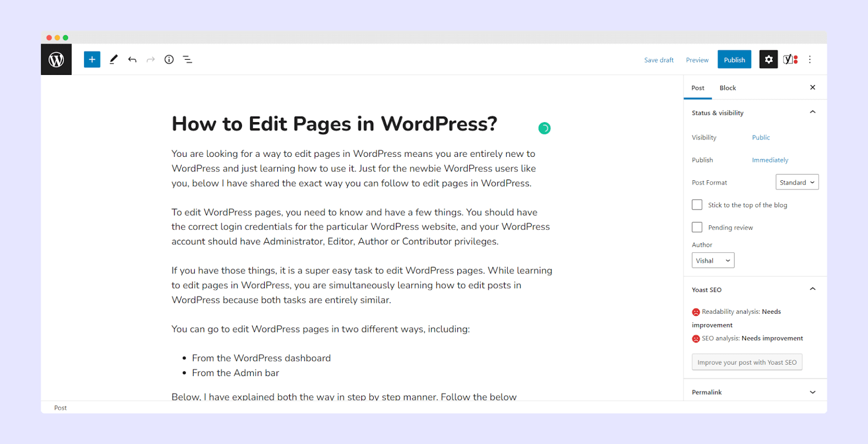Undo the last change
Image resolution: width=868 pixels, height=444 pixels.
click(132, 60)
